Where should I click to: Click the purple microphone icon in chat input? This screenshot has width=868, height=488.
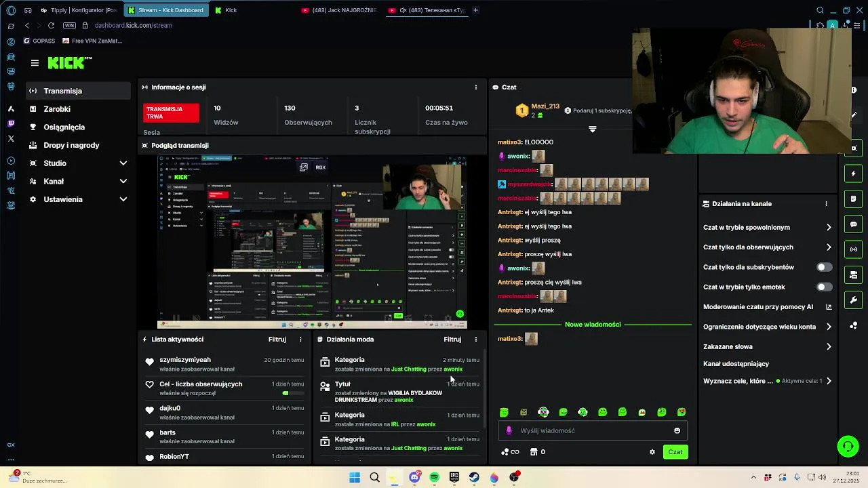click(x=509, y=430)
